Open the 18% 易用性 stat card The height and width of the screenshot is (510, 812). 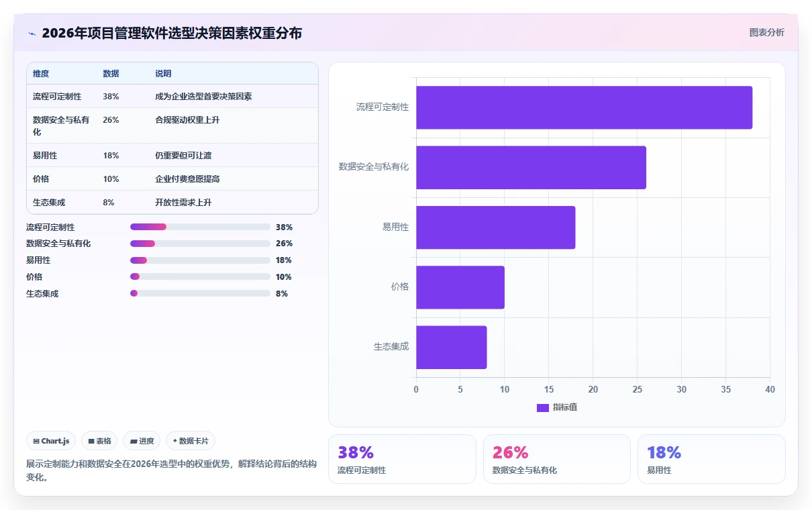pos(711,459)
